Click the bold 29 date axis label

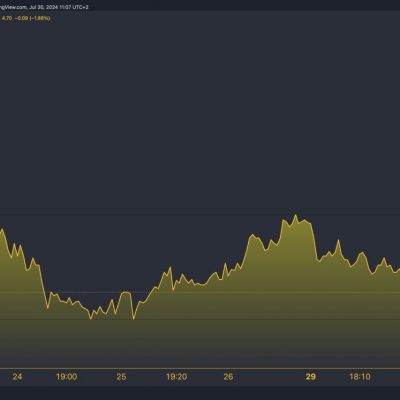[310, 377]
